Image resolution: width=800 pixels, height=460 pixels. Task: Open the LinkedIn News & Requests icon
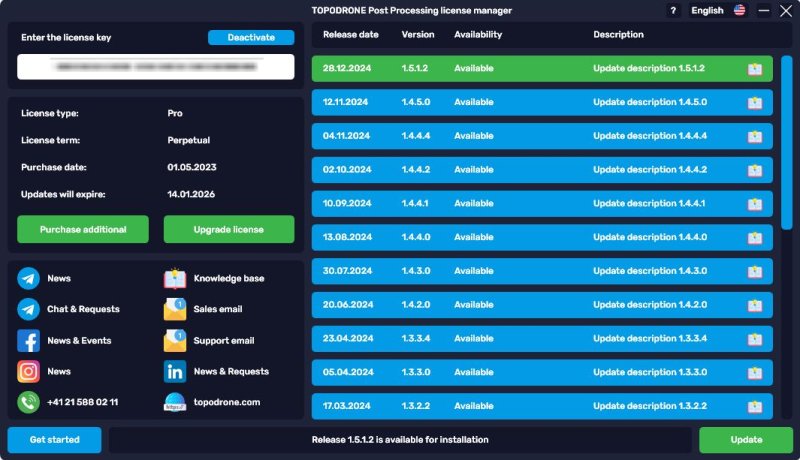point(175,371)
